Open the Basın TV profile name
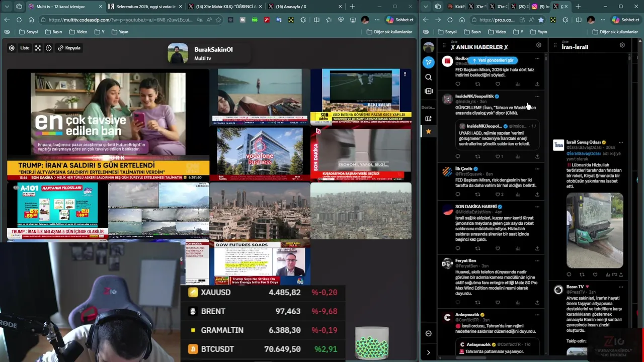The width and height of the screenshot is (644, 362). 575,287
